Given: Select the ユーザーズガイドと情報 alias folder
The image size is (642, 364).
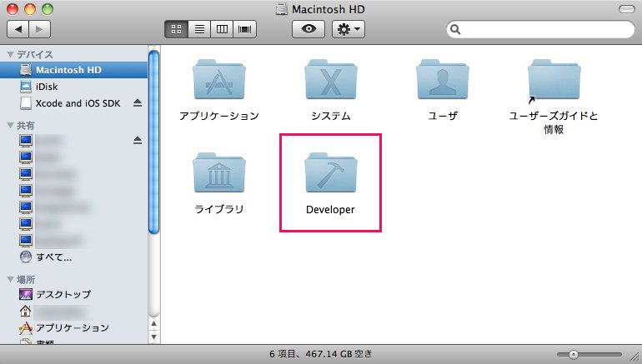Looking at the screenshot, I should coord(554,79).
